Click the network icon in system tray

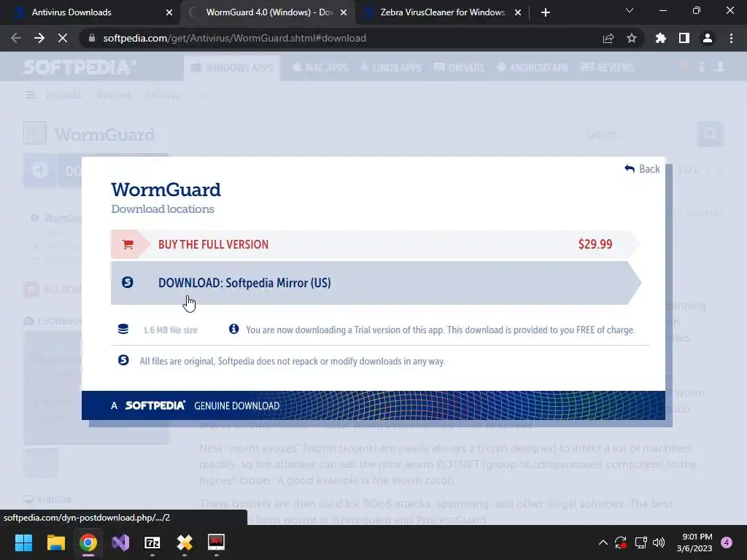[x=640, y=542]
